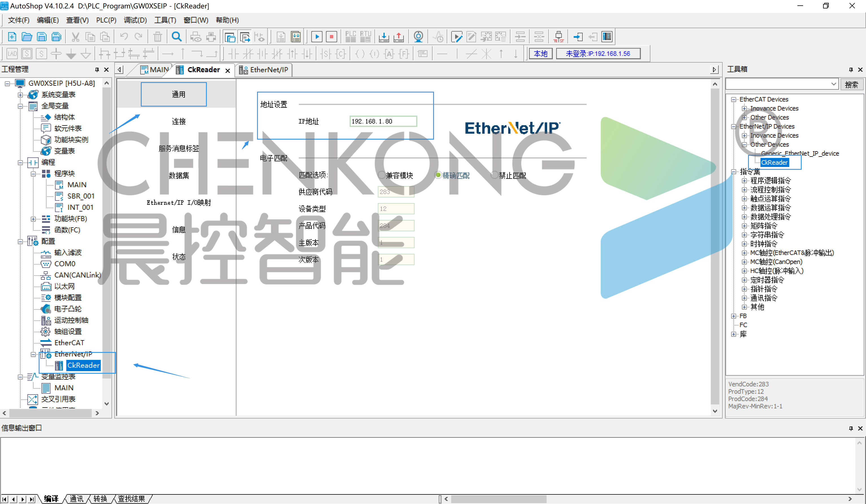Expand the 系统变量表 tree node
The height and width of the screenshot is (504, 866).
point(20,95)
